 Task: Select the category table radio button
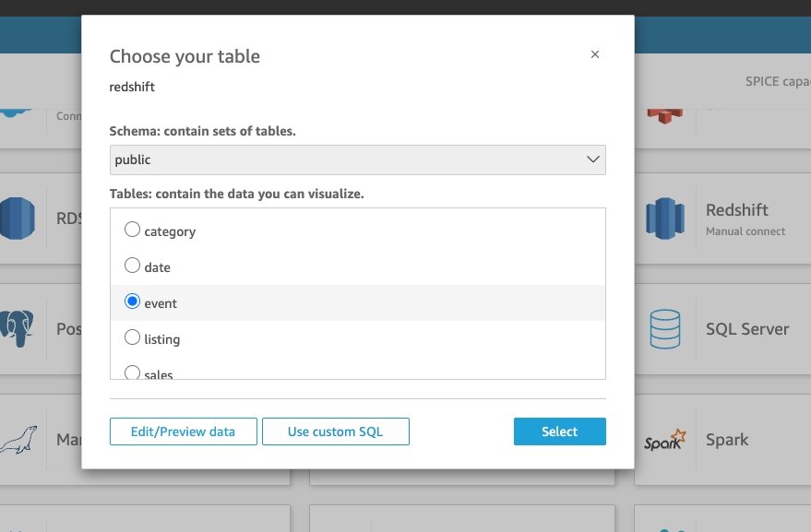pyautogui.click(x=133, y=229)
